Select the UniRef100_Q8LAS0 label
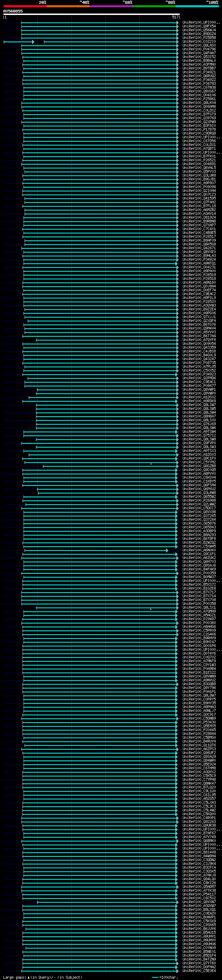Viewport: 222px width, 980px height. 199,45
